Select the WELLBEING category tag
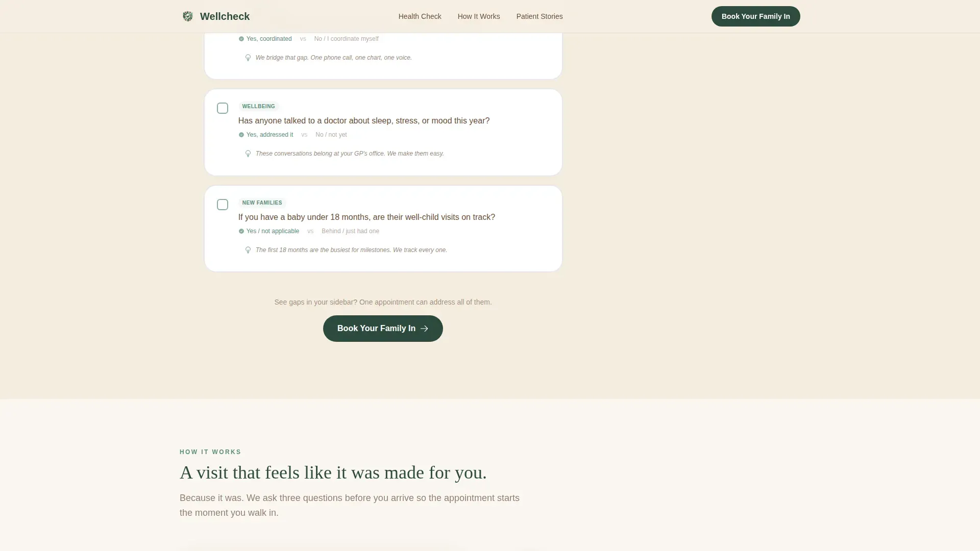 pyautogui.click(x=258, y=106)
